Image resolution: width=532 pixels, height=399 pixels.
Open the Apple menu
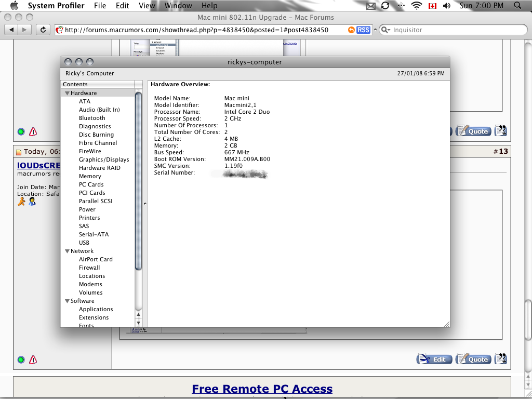14,5
